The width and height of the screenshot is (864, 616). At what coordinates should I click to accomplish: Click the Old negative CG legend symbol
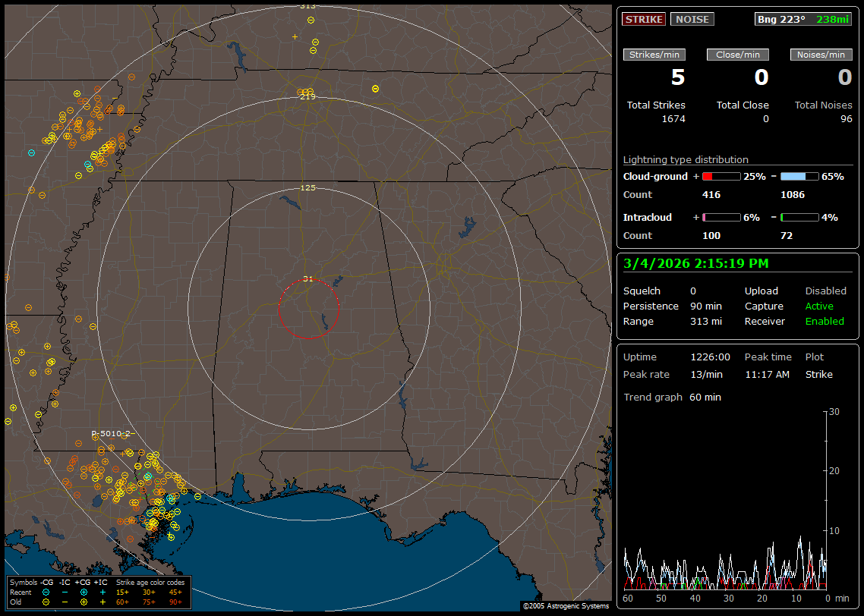click(46, 602)
